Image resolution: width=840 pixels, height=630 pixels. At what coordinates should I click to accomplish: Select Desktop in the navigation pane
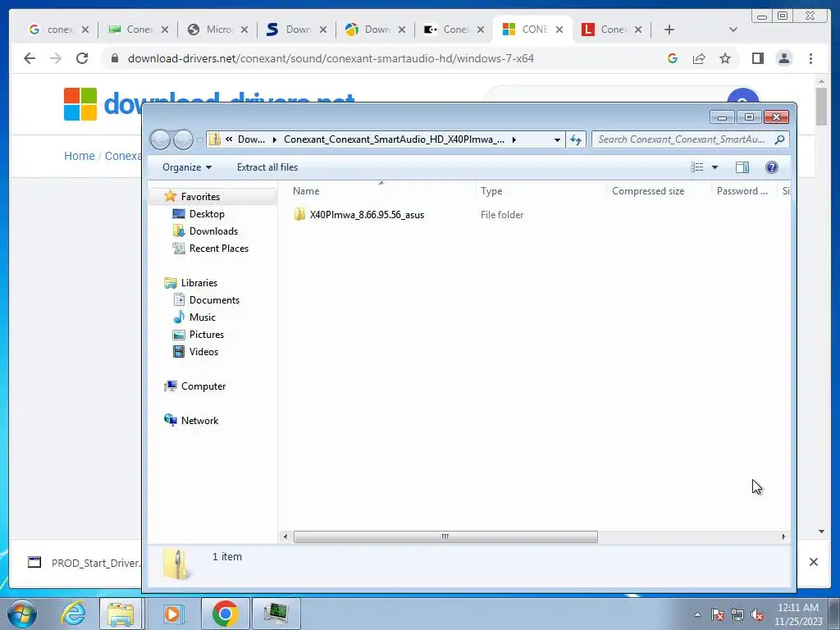[207, 214]
